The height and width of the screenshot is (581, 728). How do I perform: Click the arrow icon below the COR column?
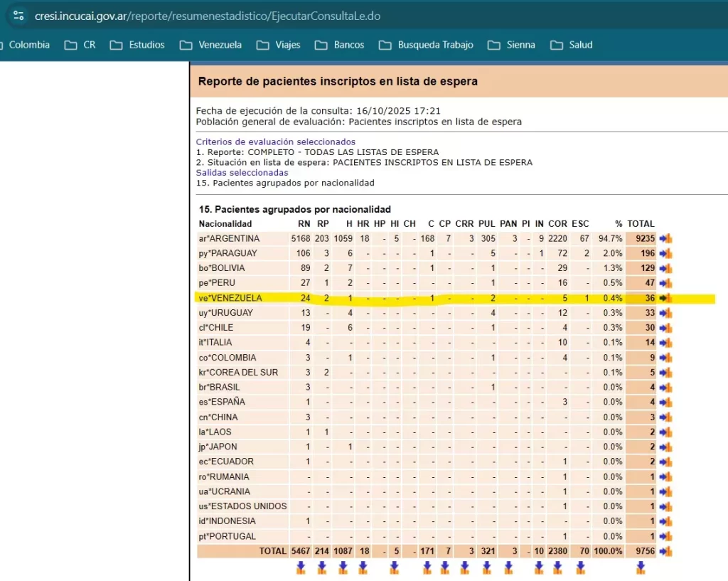point(558,567)
